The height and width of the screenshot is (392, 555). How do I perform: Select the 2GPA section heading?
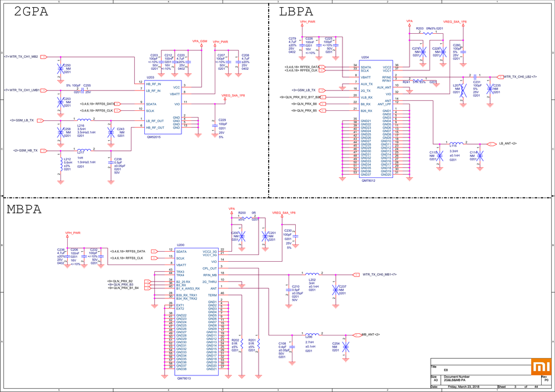point(31,11)
